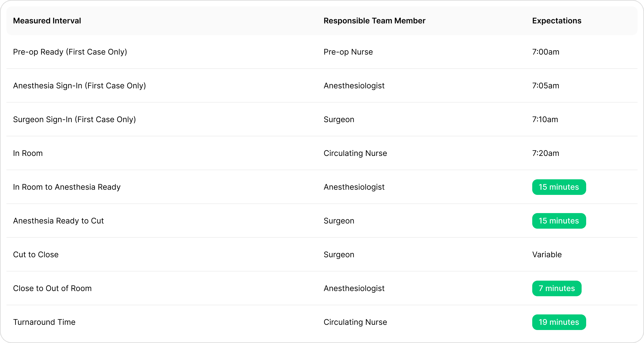Select the Turnaround Time row
The image size is (644, 343).
point(44,322)
